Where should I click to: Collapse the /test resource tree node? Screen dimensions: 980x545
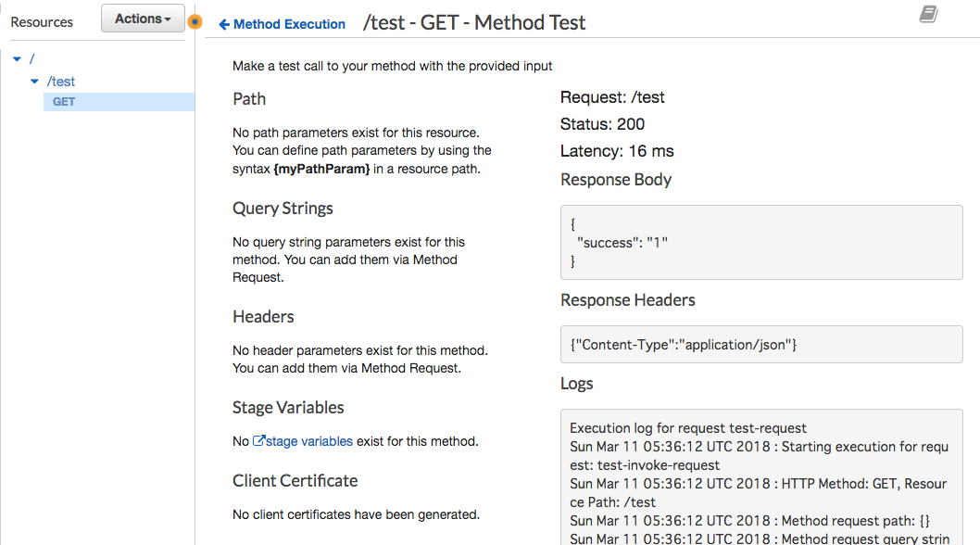35,82
